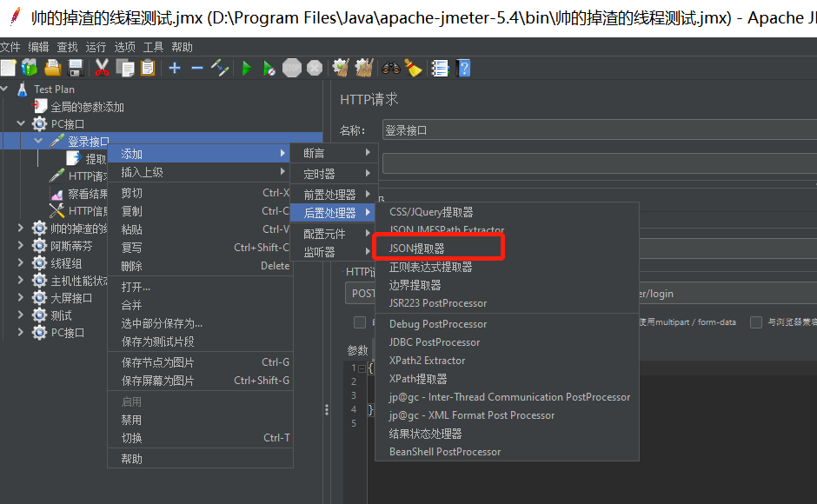Click the Cut scissors toolbar icon
This screenshot has width=817, height=504.
[103, 68]
